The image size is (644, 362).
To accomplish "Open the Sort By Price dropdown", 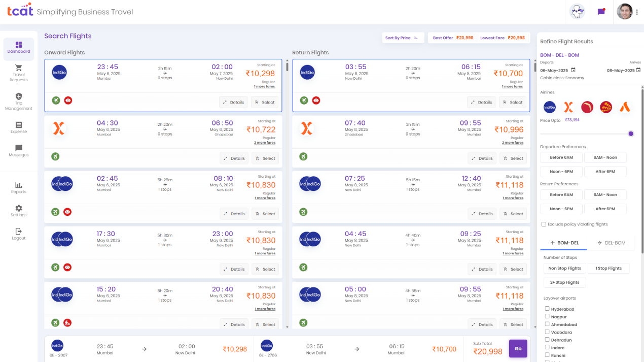I will 403,38.
